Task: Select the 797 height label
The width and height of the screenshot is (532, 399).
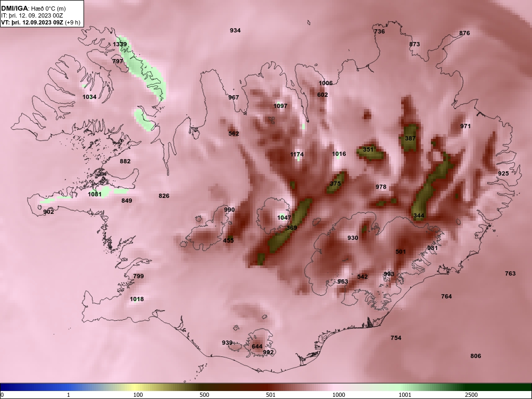Action: pos(118,61)
